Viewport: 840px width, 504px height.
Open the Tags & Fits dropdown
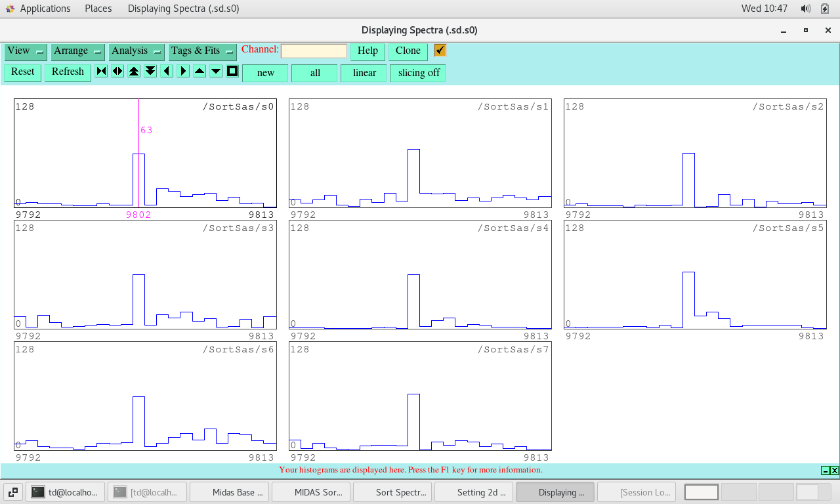tap(203, 51)
